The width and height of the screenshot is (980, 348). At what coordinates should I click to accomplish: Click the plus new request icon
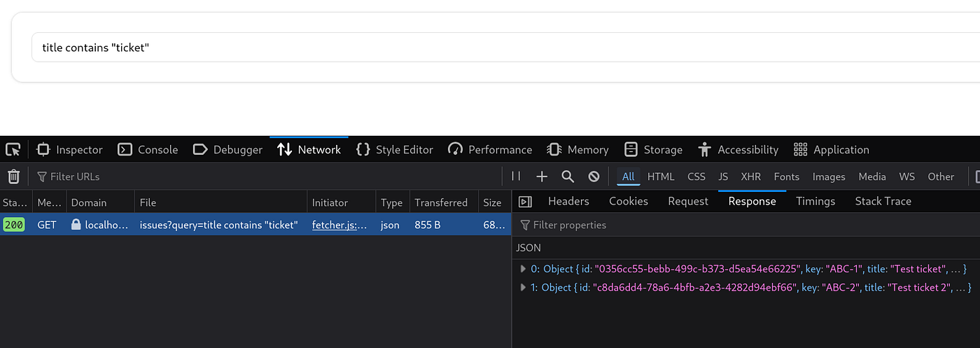coord(541,176)
